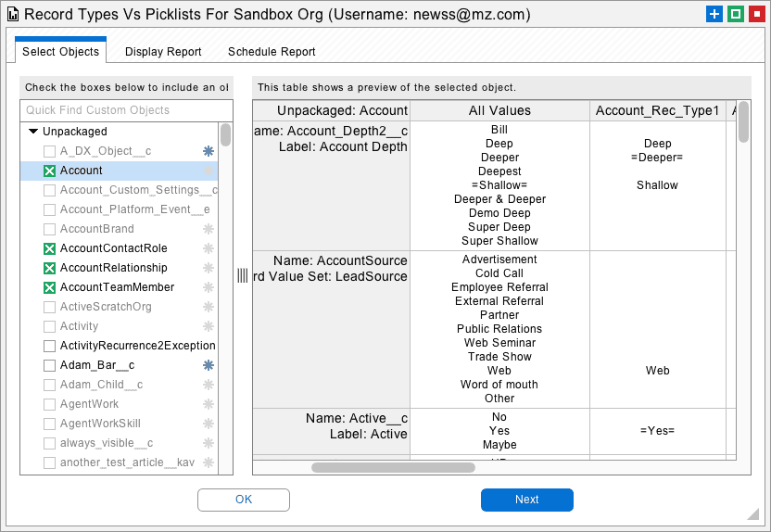Check the Activity checkbox
The image size is (771, 532).
click(49, 326)
